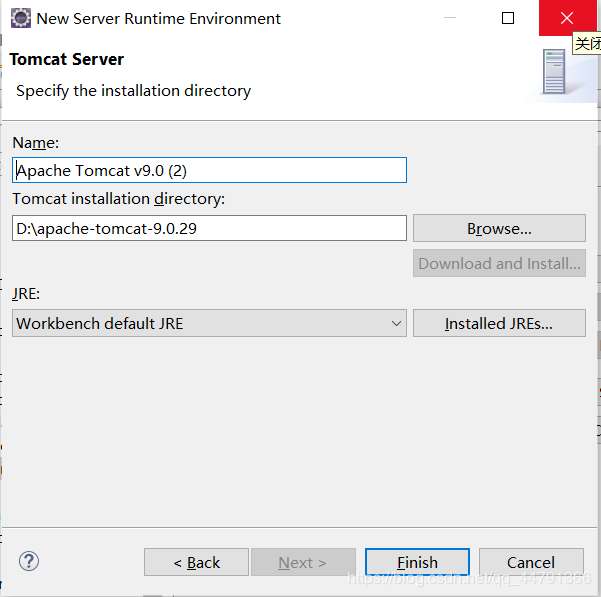This screenshot has width=601, height=597.
Task: Click the Eclipse icon in the title bar
Action: point(20,18)
